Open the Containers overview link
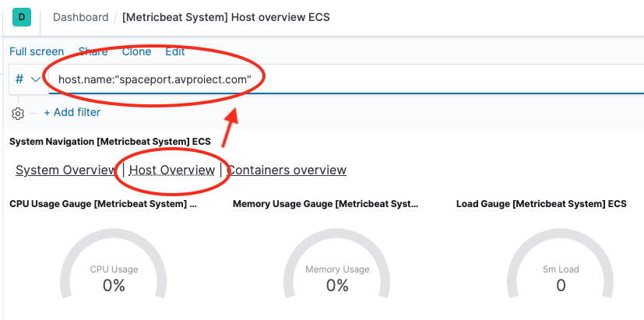 point(287,170)
